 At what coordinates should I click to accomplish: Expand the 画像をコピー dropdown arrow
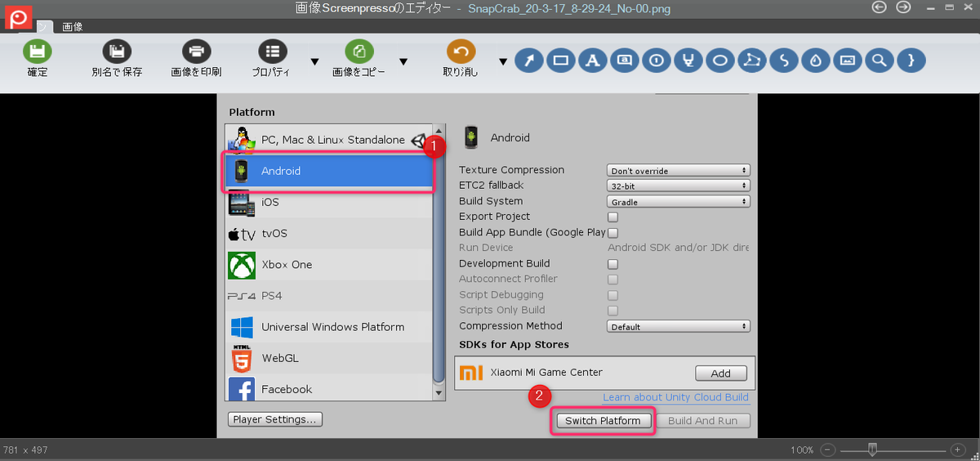pos(403,61)
